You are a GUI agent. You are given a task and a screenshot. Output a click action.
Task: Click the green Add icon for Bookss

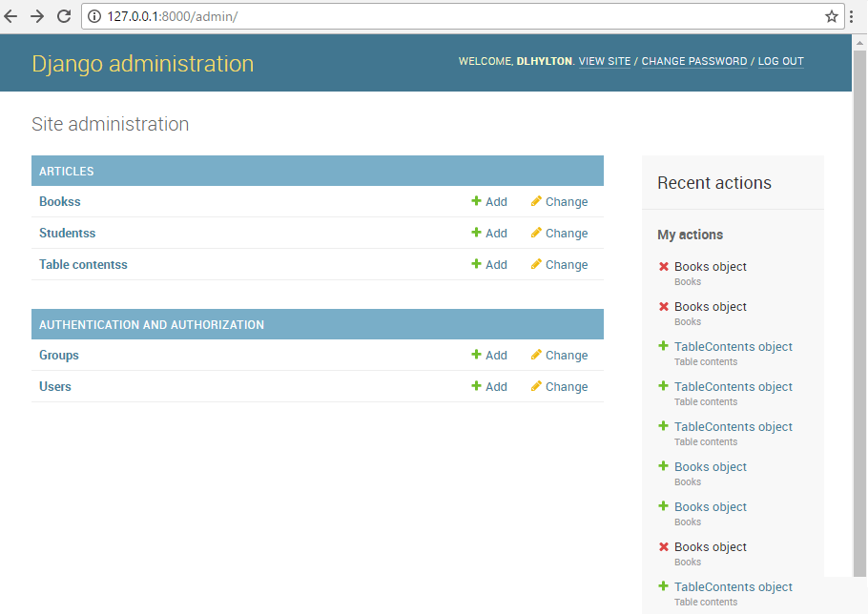click(x=476, y=201)
